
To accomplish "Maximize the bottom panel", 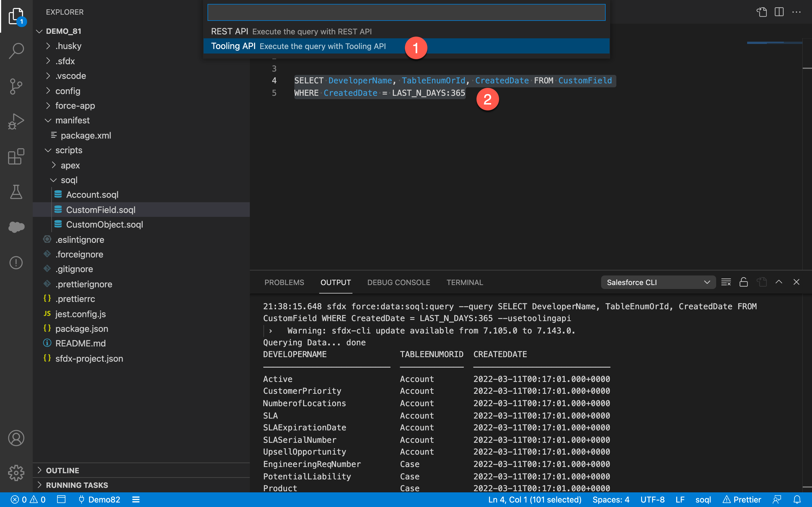I will click(x=779, y=282).
